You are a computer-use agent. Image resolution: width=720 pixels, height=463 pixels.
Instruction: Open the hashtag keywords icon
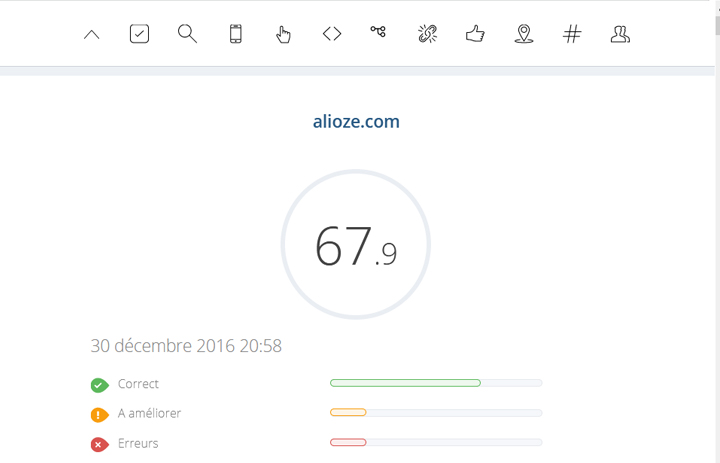coord(572,34)
